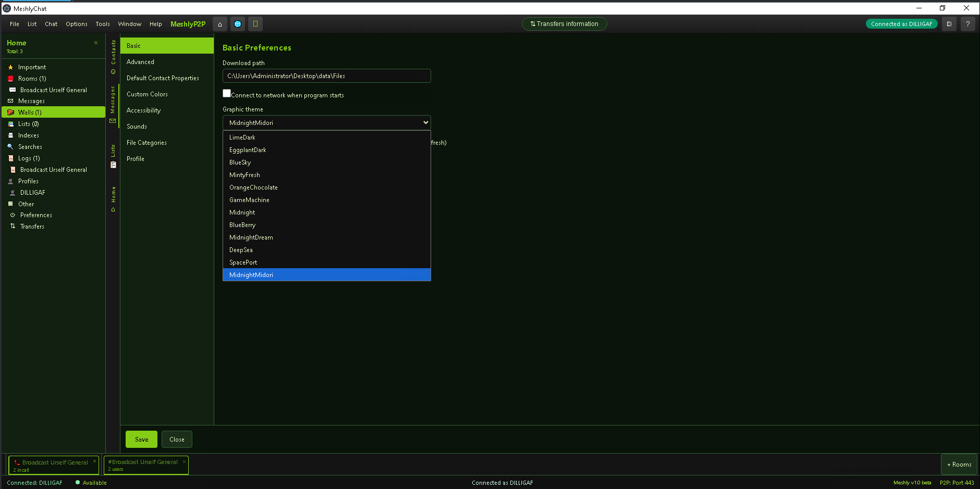This screenshot has width=980, height=489.
Task: Open the Chat menu
Action: tap(51, 24)
